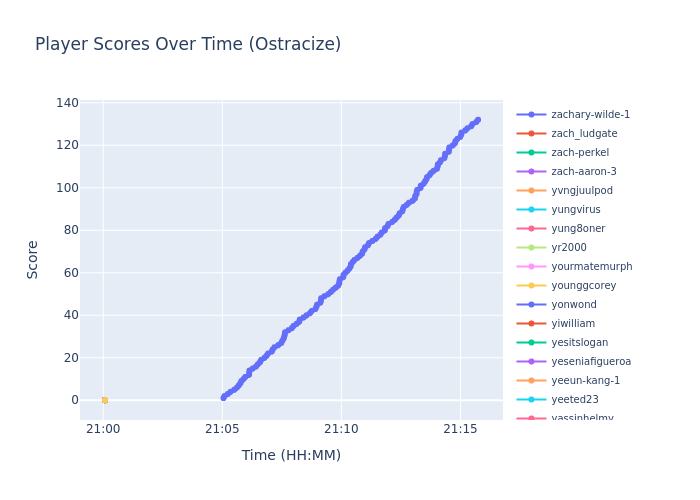Image resolution: width=700 pixels, height=500 pixels.
Task: Click the zach-aaron-3 purple line marker icon
Action: [531, 172]
